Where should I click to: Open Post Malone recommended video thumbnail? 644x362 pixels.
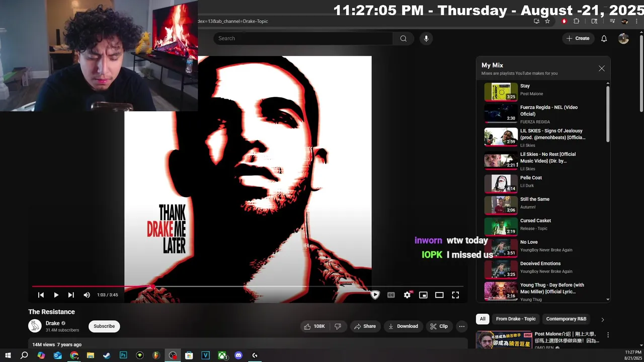pyautogui.click(x=504, y=340)
